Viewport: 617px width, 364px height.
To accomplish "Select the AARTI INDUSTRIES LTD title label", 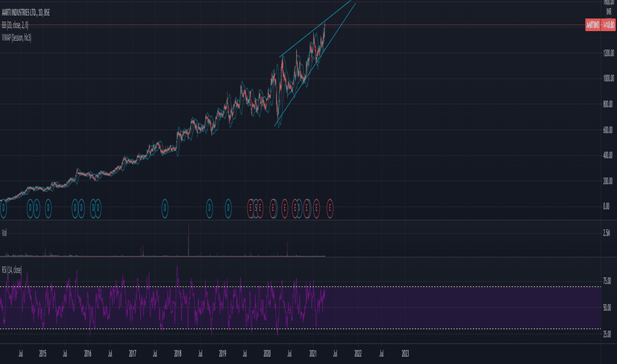I will [x=26, y=13].
